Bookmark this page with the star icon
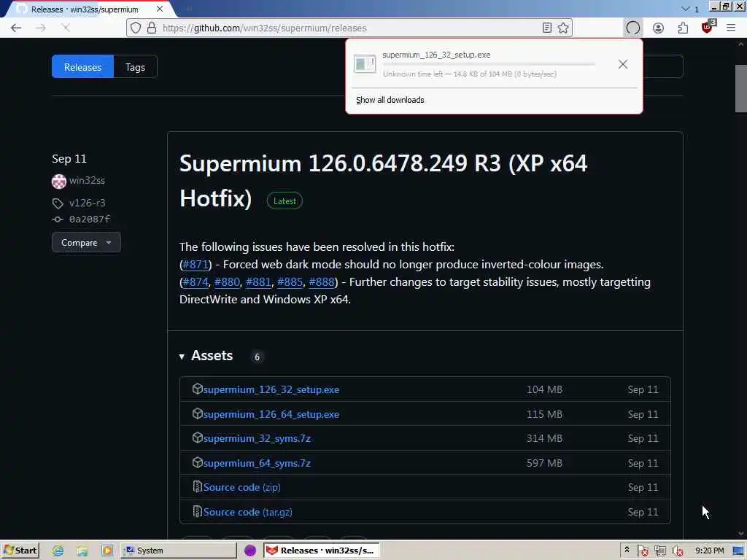 click(563, 28)
